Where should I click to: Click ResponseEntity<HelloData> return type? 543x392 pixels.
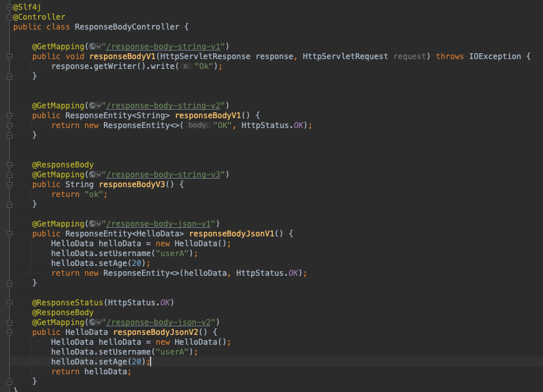[125, 234]
